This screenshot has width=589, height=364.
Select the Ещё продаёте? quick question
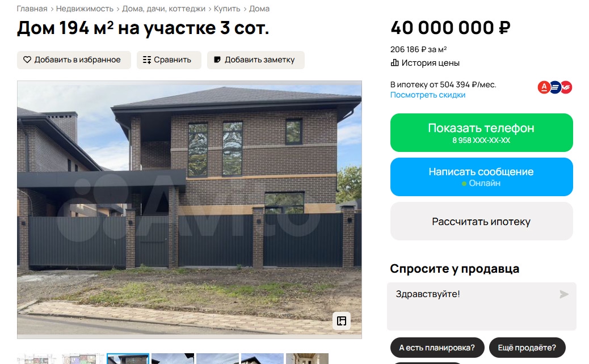click(527, 348)
